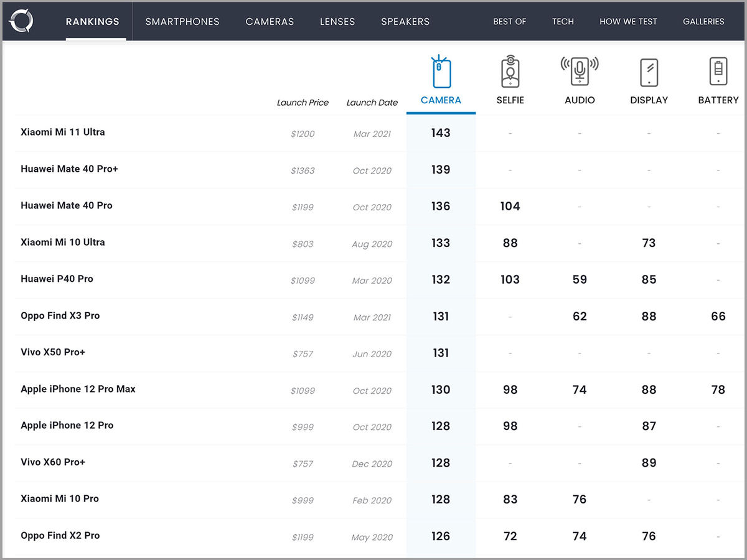Open Apple iPhone 12 Pro Max entry
This screenshot has height=560, width=747.
pyautogui.click(x=78, y=389)
